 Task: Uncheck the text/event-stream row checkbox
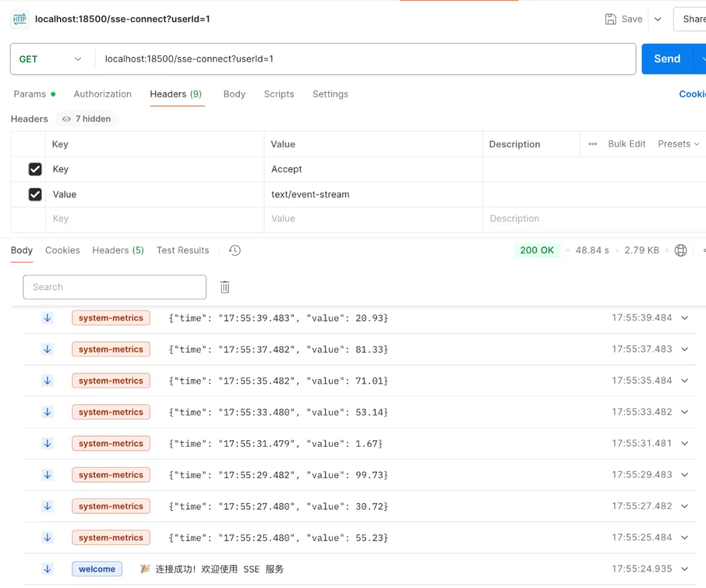coord(35,194)
